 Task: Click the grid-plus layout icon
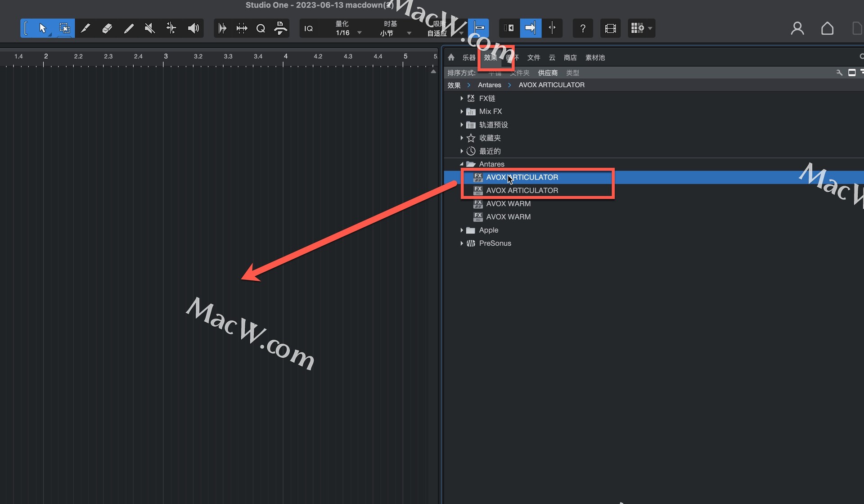pos(637,28)
